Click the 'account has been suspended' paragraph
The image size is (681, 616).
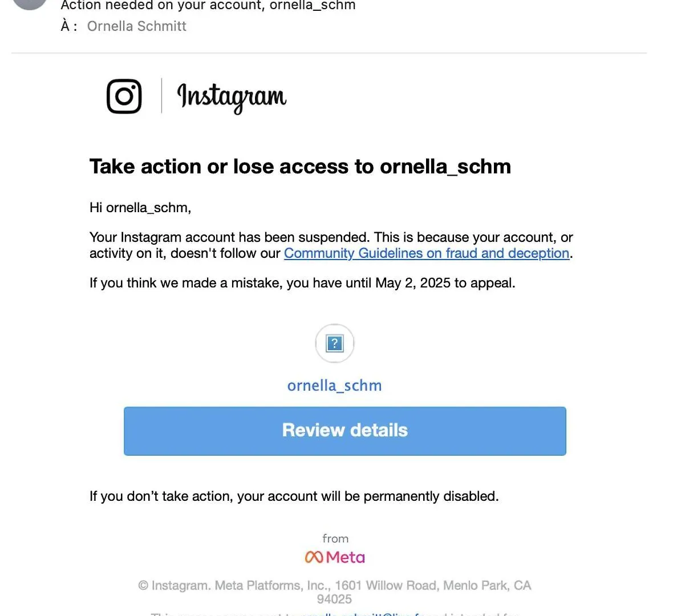(331, 245)
